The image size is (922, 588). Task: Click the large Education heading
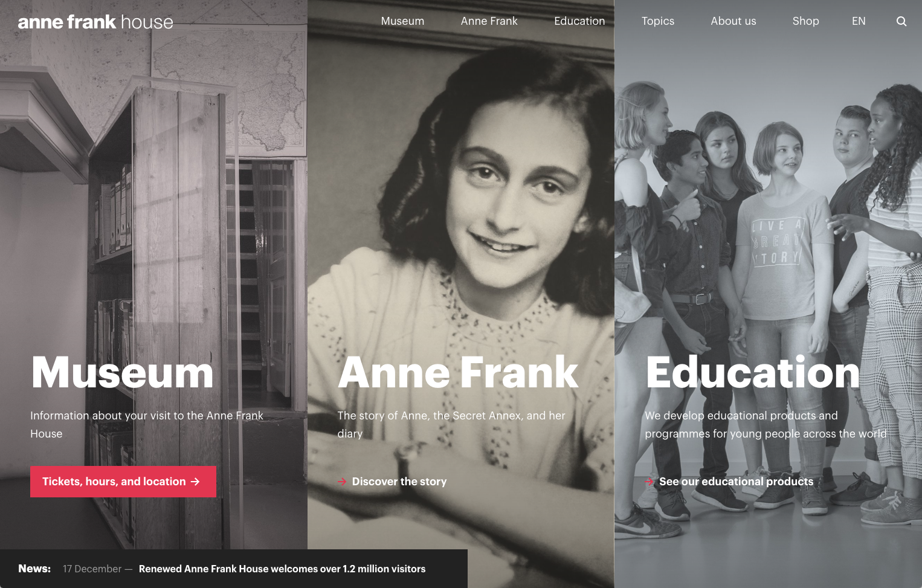point(753,373)
